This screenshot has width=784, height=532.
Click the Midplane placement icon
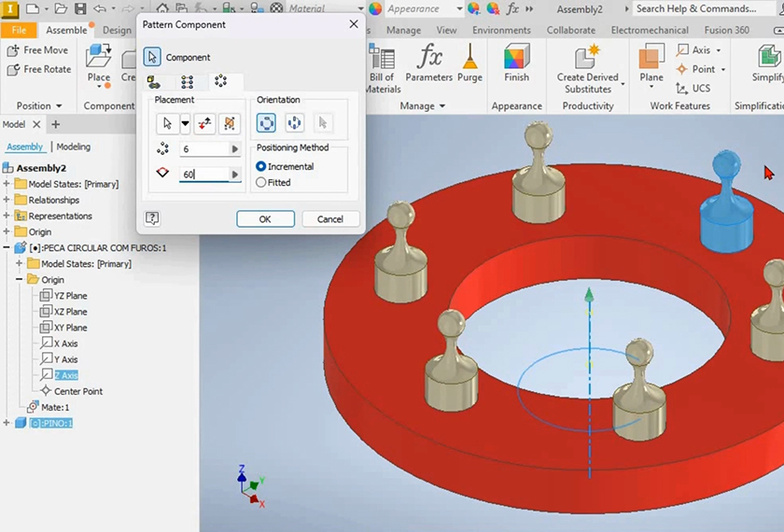[x=229, y=123]
